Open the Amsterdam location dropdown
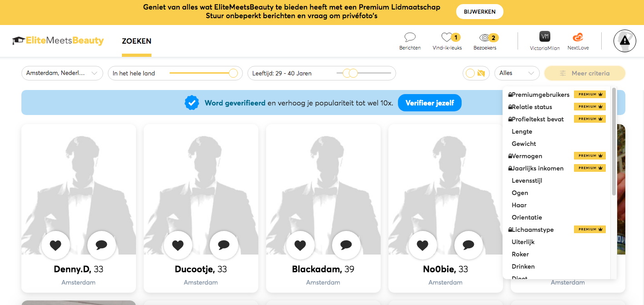Viewport: 644px width, 305px height. (x=62, y=73)
